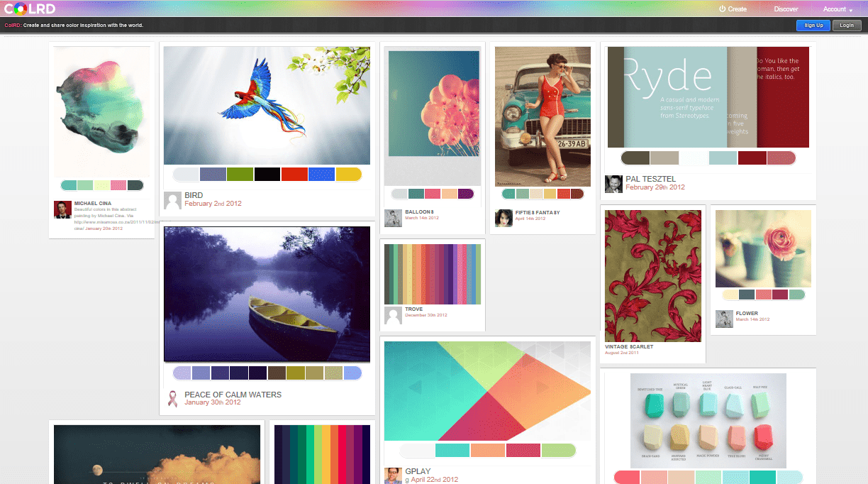868x484 pixels.
Task: Click the Sign Up button
Action: coord(813,25)
